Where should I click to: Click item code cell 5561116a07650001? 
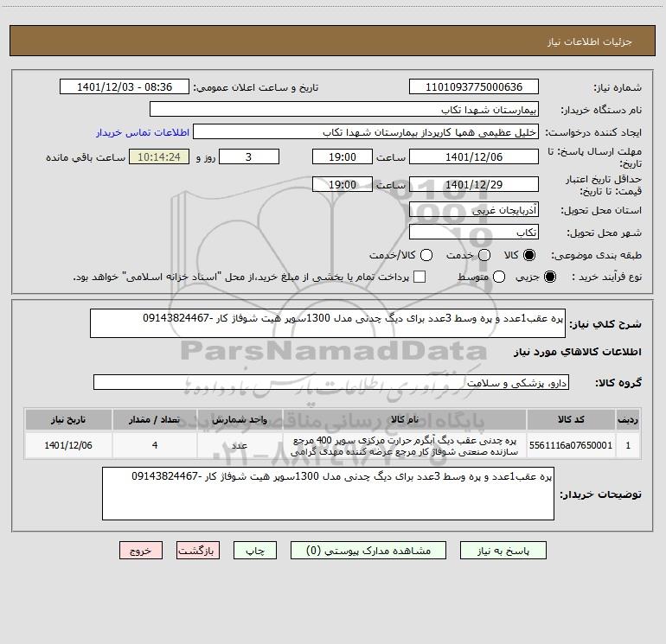571,445
